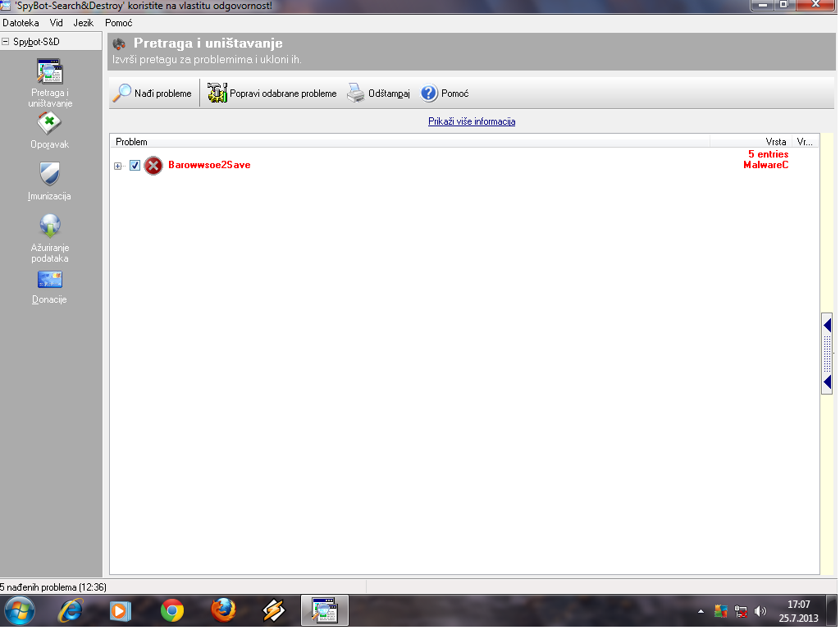Collapse the Spybot-S&D sidebar group
This screenshot has width=840, height=630.
6,41
